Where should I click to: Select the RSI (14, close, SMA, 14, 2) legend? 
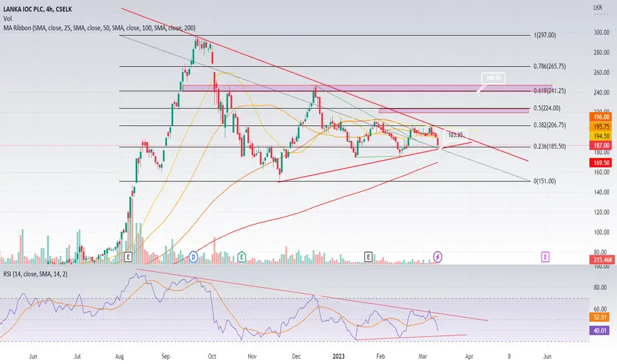pos(35,274)
